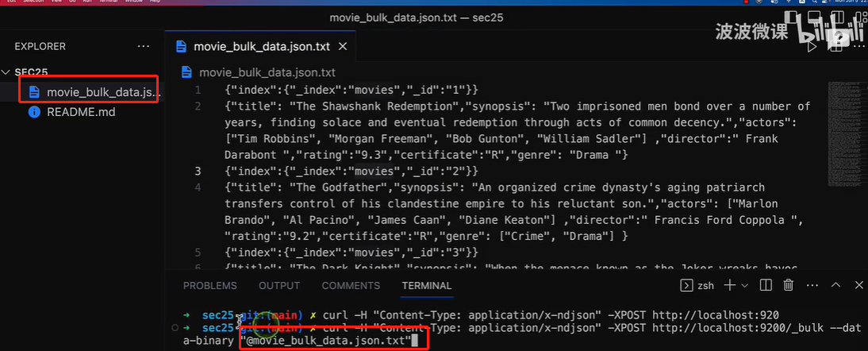Click line number 4 in the gutter
868x351 pixels.
198,187
